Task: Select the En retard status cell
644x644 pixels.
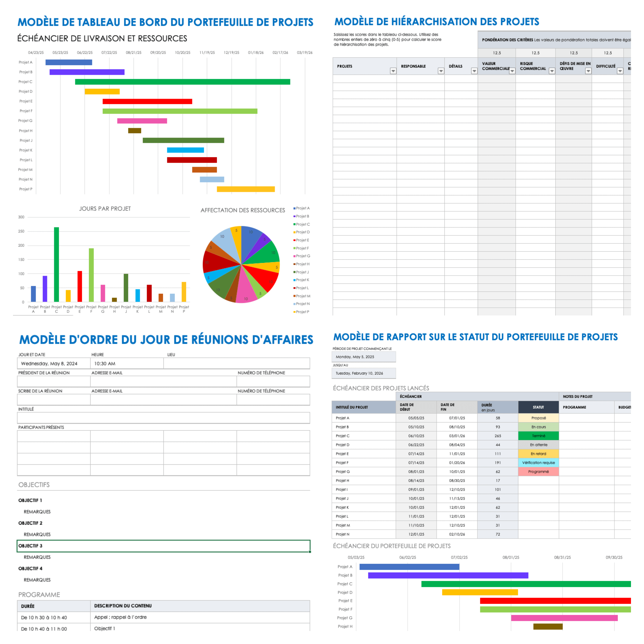Action: (538, 454)
